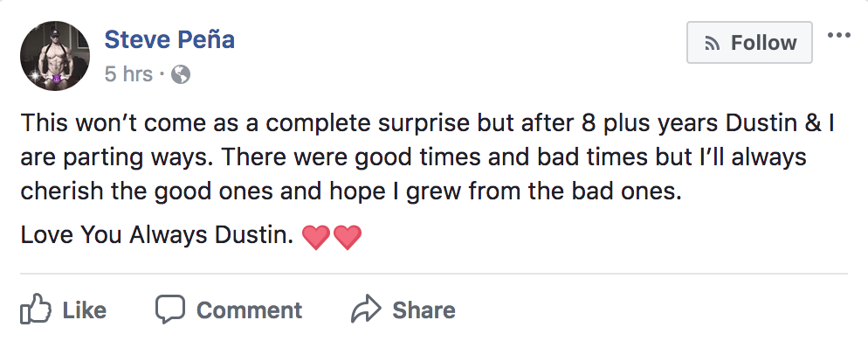This screenshot has height=341, width=868.
Task: Click the second pink heart emoji
Action: [x=347, y=237]
